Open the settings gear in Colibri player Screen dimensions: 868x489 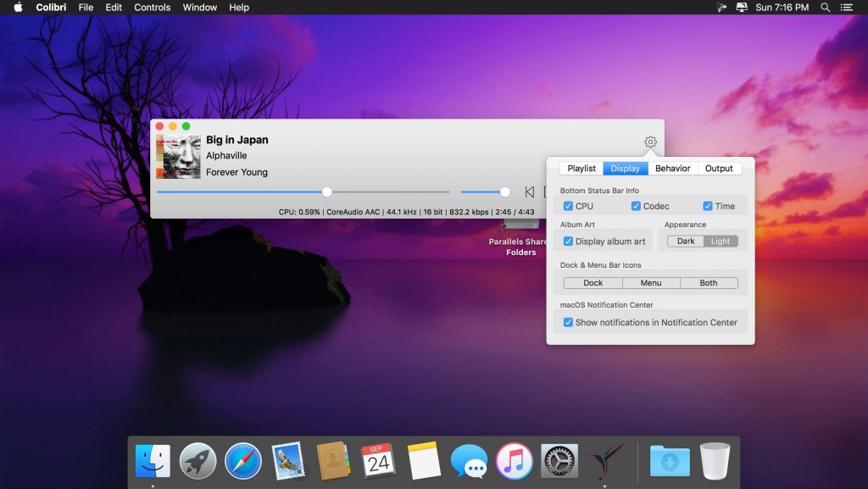pyautogui.click(x=650, y=142)
